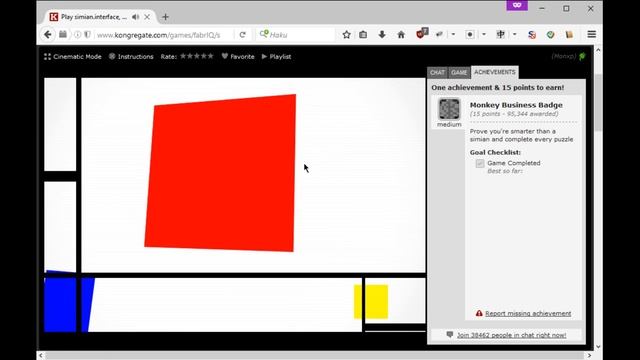Open the Firefox hamburger menu
The height and width of the screenshot is (360, 640).
(591, 35)
